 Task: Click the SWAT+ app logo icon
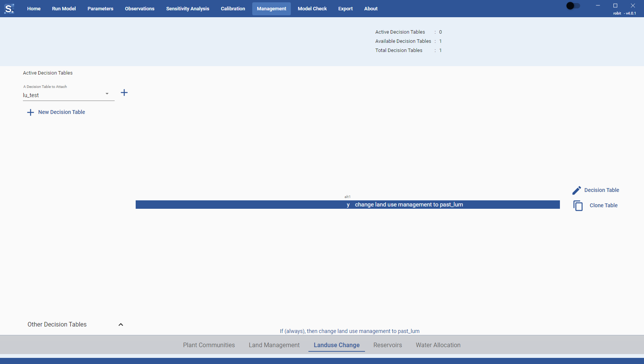[9, 8]
